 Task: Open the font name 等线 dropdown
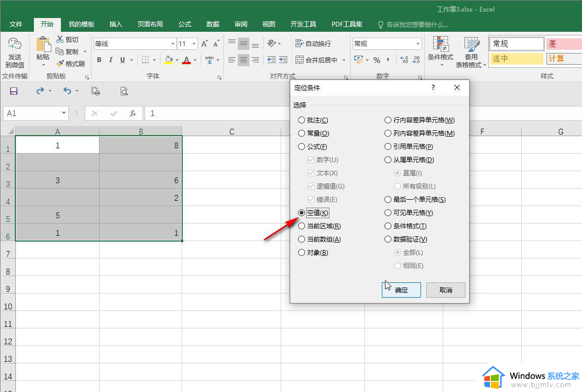(173, 44)
